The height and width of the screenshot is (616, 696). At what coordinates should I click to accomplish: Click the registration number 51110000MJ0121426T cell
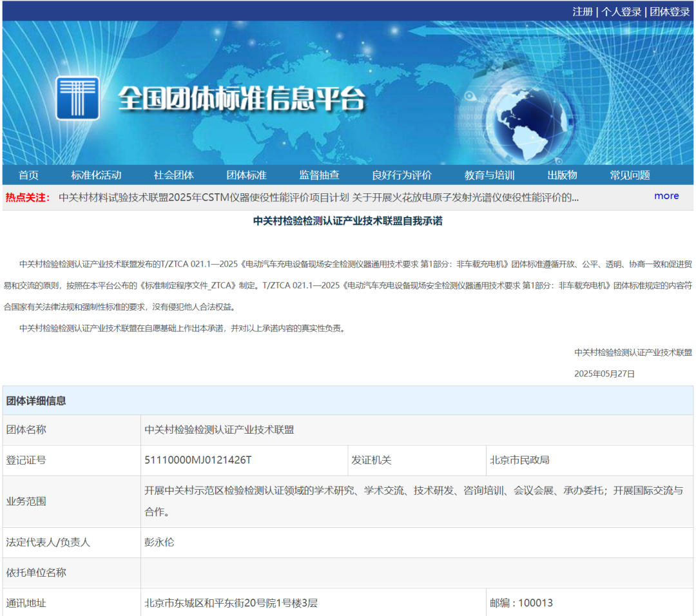198,460
